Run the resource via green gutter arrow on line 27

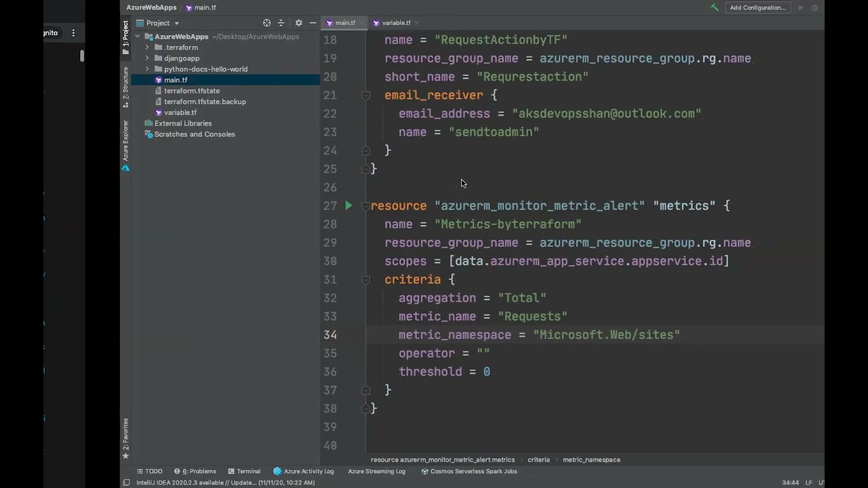pos(349,205)
